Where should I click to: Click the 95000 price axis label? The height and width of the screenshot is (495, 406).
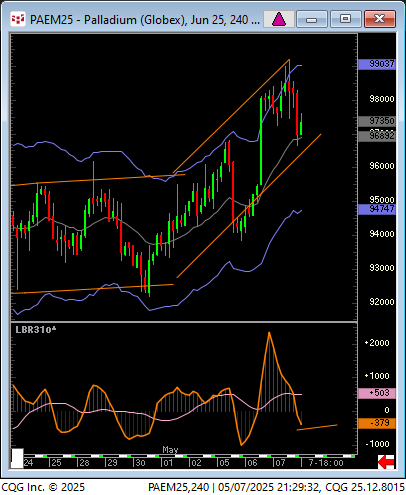[x=382, y=199]
